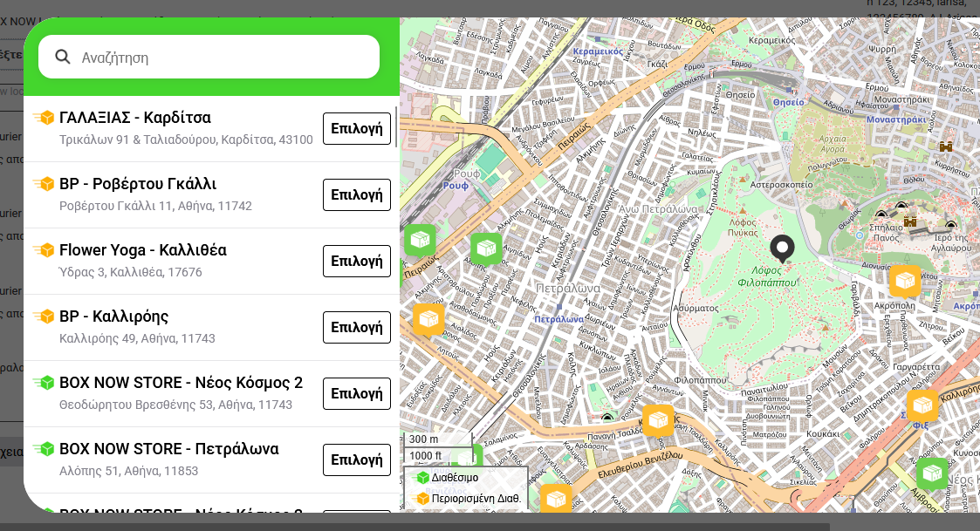980x531 pixels.
Task: Open orange locker marker next to legend
Action: [556, 499]
